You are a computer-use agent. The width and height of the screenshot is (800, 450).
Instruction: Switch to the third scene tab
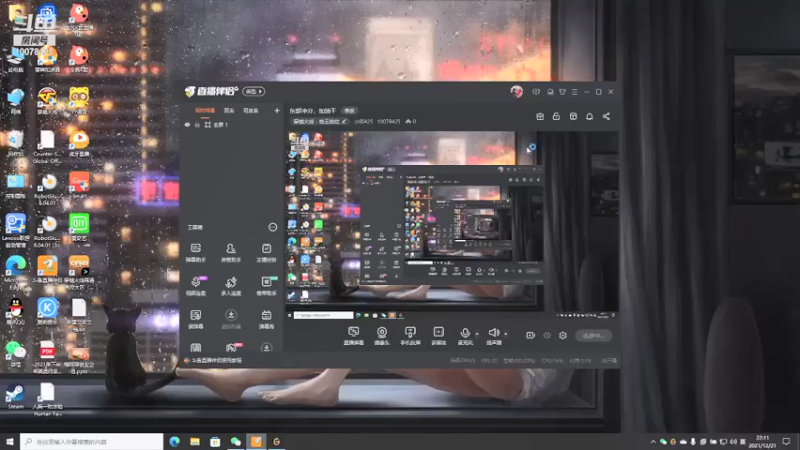[251, 110]
